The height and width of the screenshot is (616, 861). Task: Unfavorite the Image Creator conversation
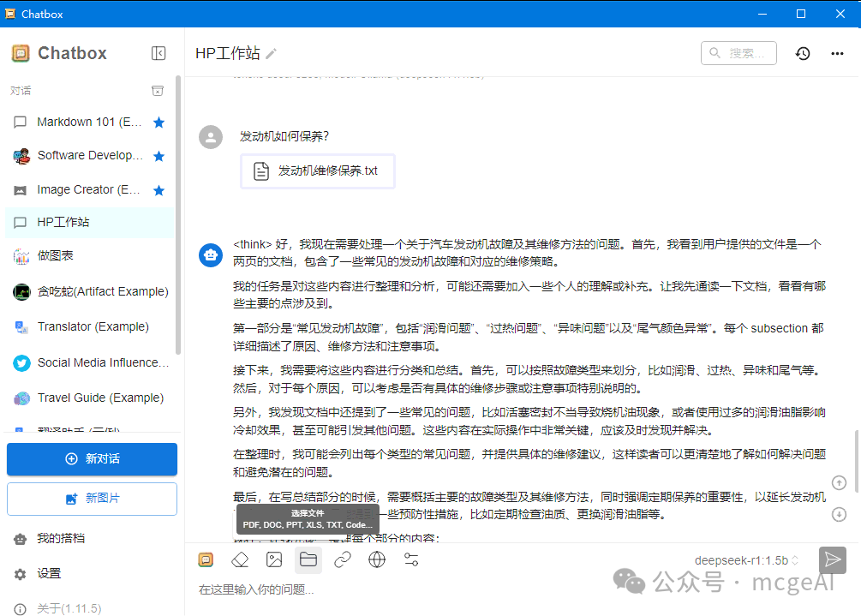click(x=158, y=189)
